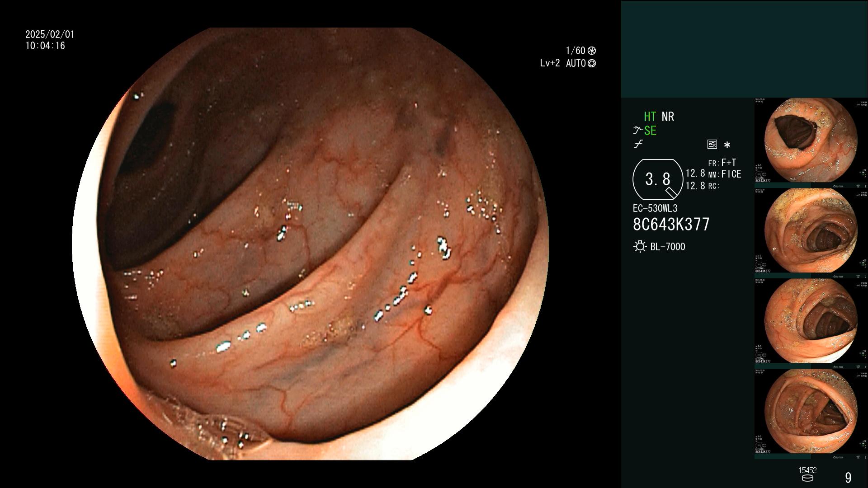868x488 pixels.
Task: Click the structure emphasis curve icon beside SE
Action: 638,131
